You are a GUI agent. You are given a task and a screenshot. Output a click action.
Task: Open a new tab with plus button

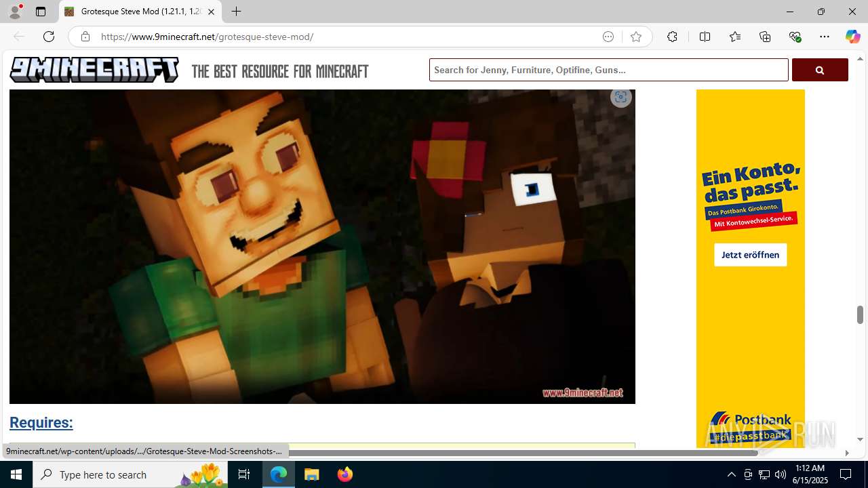pos(236,12)
